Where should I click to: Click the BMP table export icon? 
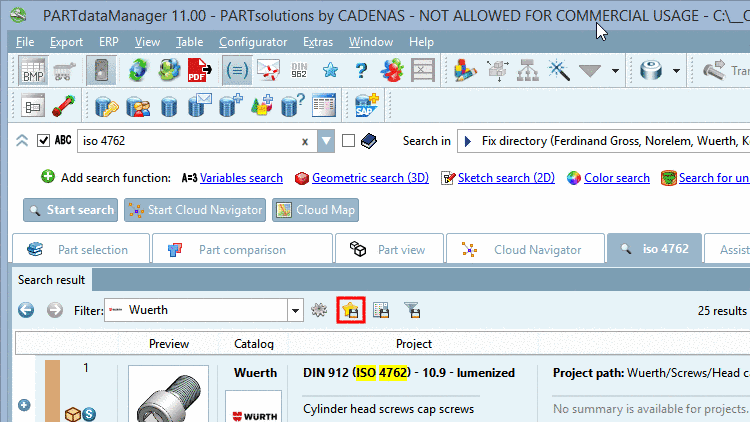(33, 71)
